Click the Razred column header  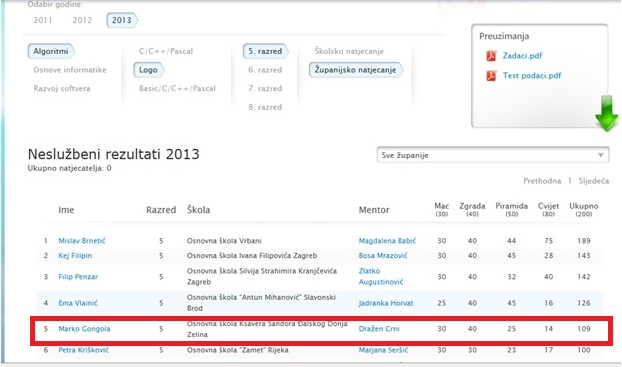click(x=161, y=210)
